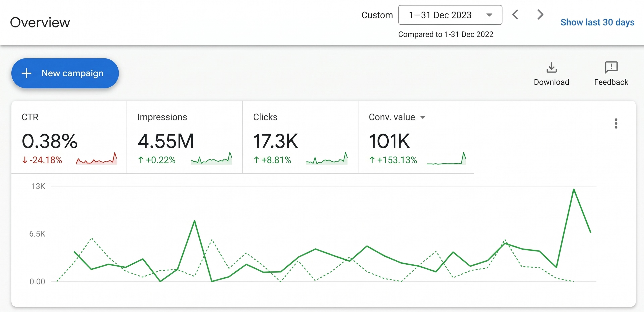Click the CTR red sparkline
644x312 pixels.
(96, 158)
